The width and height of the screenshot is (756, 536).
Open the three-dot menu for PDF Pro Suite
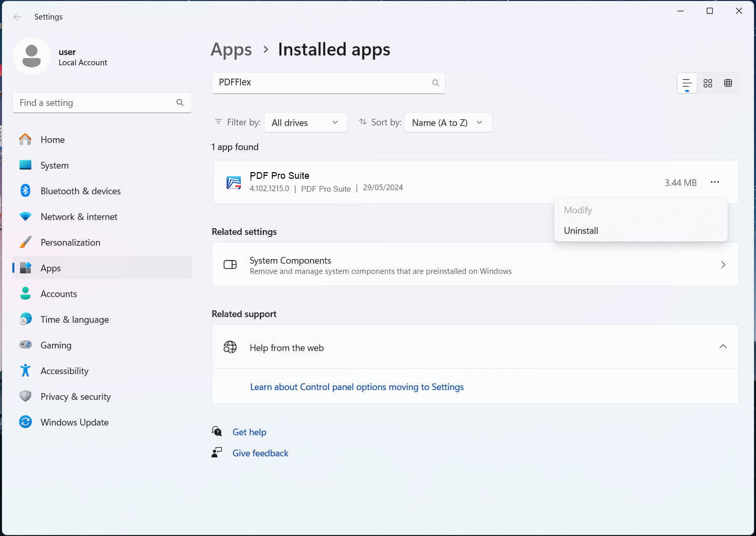point(714,182)
